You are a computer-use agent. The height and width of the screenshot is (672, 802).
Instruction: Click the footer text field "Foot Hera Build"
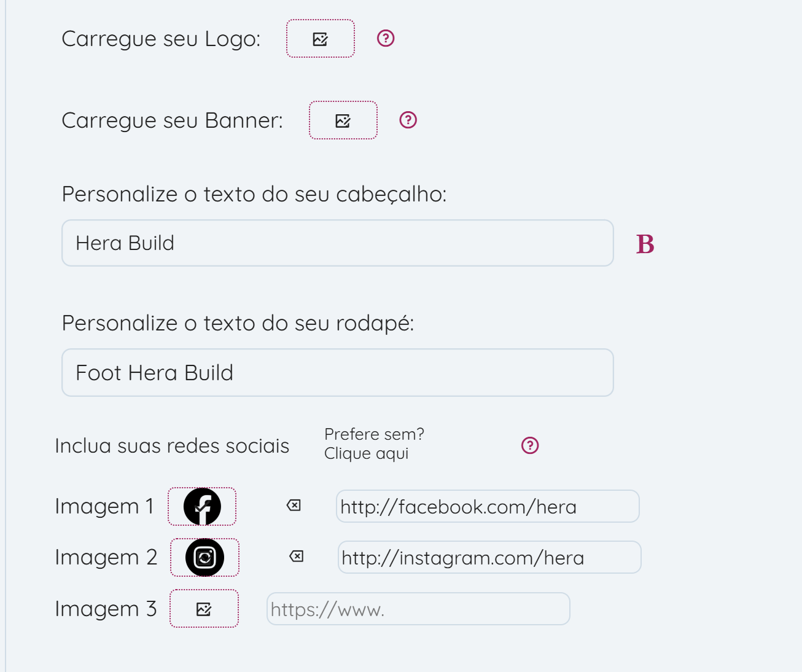338,373
